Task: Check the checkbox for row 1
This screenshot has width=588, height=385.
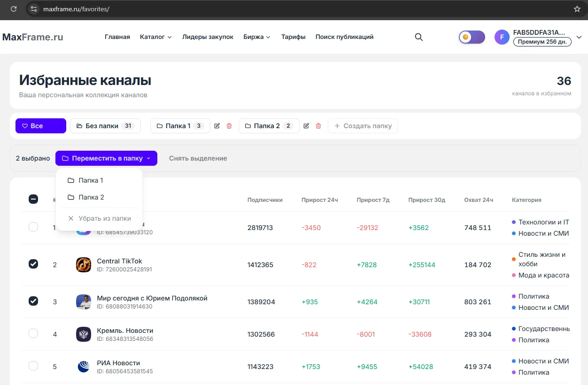Action: click(x=33, y=227)
